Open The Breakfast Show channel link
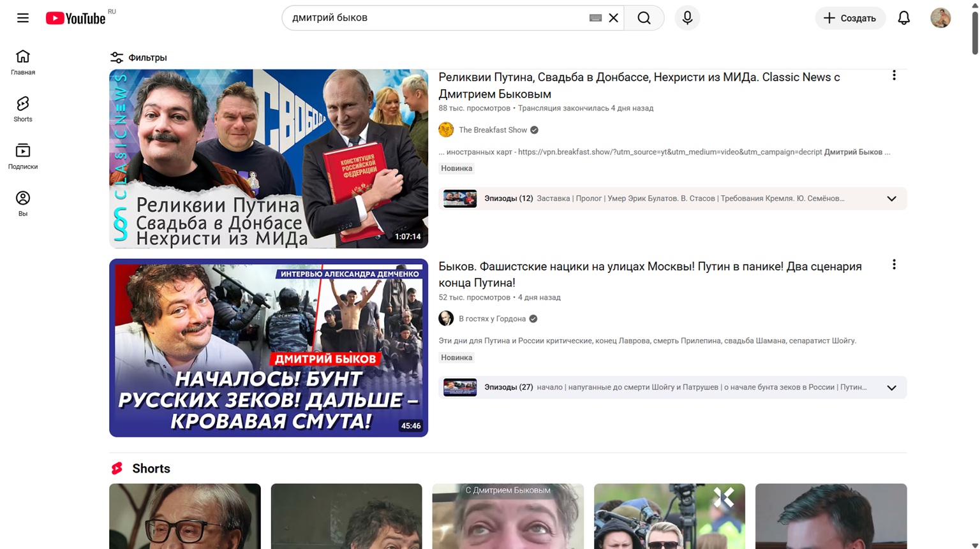Image resolution: width=980 pixels, height=549 pixels. coord(493,130)
